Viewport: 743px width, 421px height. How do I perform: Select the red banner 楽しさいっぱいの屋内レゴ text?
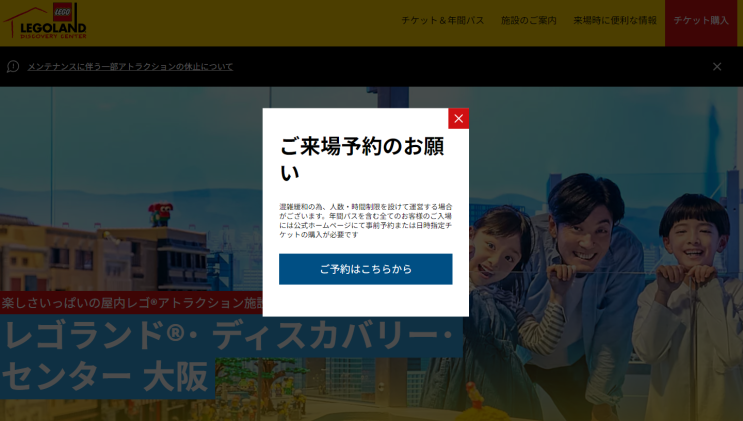[131, 302]
